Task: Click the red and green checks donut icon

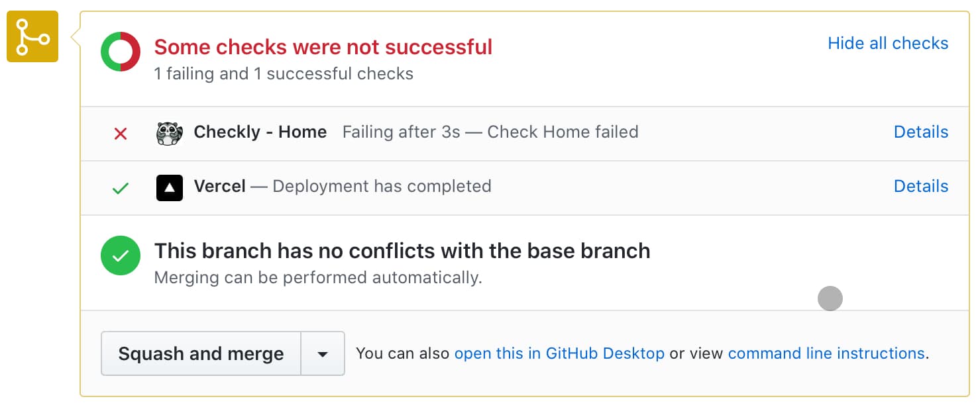Action: (121, 52)
